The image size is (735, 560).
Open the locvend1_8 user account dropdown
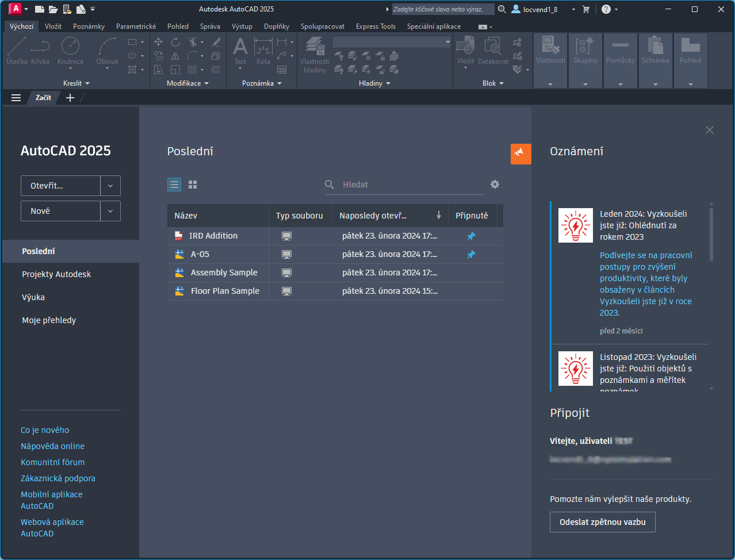click(573, 9)
